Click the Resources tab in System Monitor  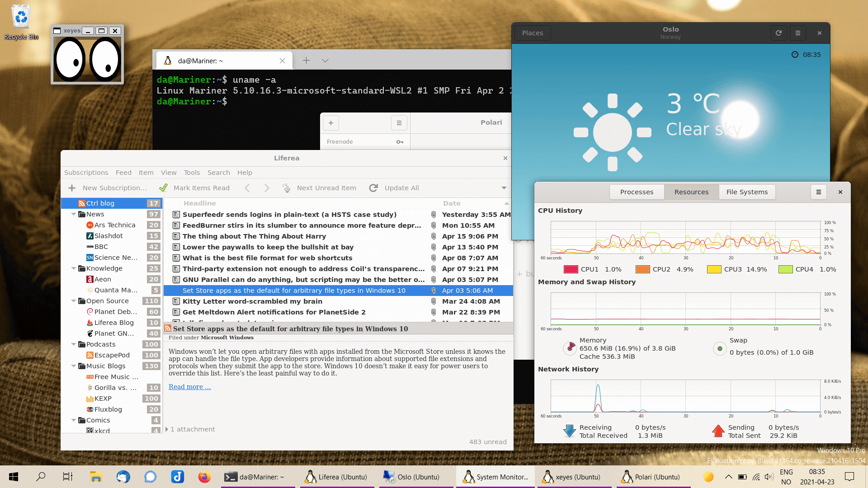(691, 192)
